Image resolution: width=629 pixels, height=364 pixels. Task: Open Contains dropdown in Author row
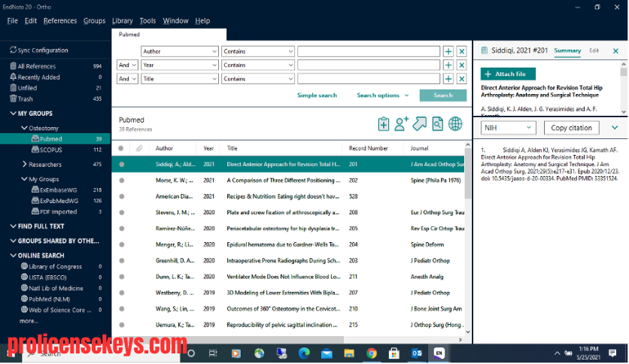tap(258, 51)
